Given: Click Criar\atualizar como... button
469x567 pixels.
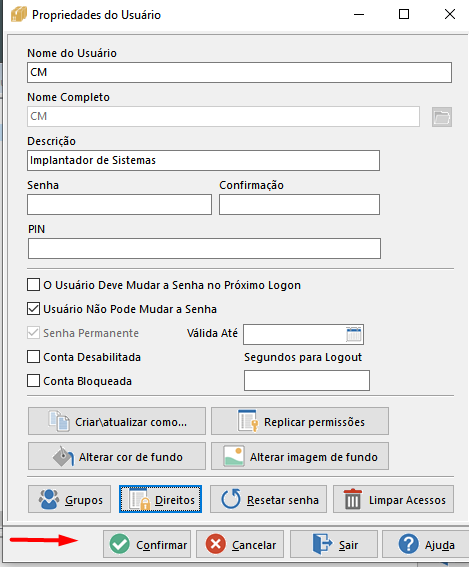Looking at the screenshot, I should coord(117,421).
